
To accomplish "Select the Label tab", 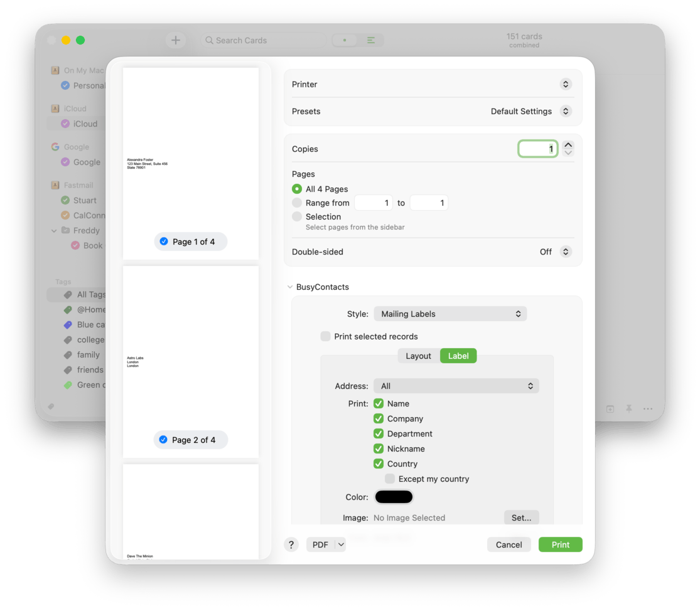I will click(x=458, y=356).
